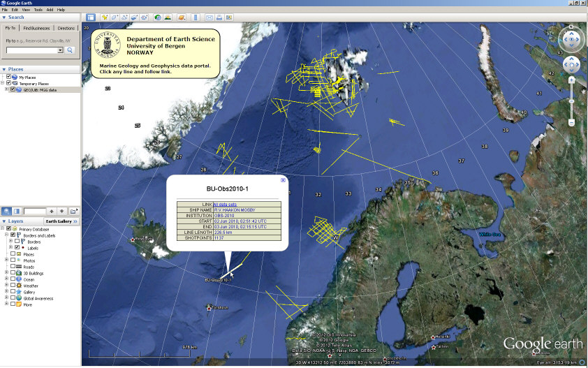Add an image overlay from the toolbar

(x=134, y=17)
